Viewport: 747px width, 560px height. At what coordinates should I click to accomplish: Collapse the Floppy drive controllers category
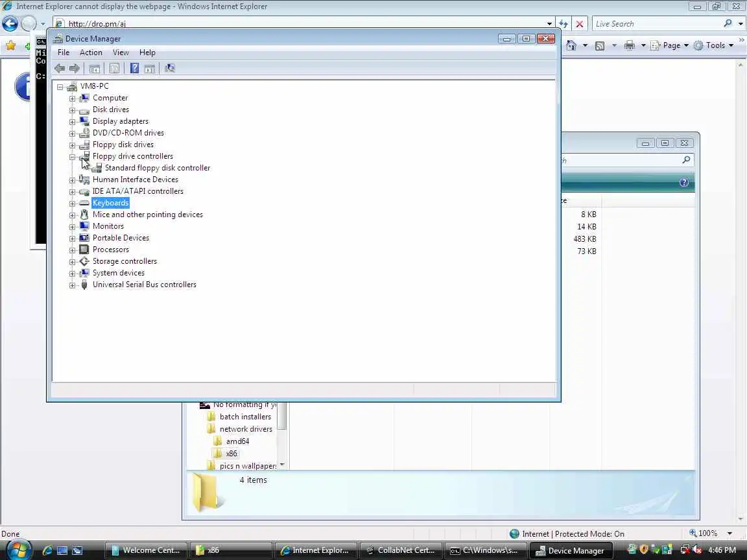(73, 157)
